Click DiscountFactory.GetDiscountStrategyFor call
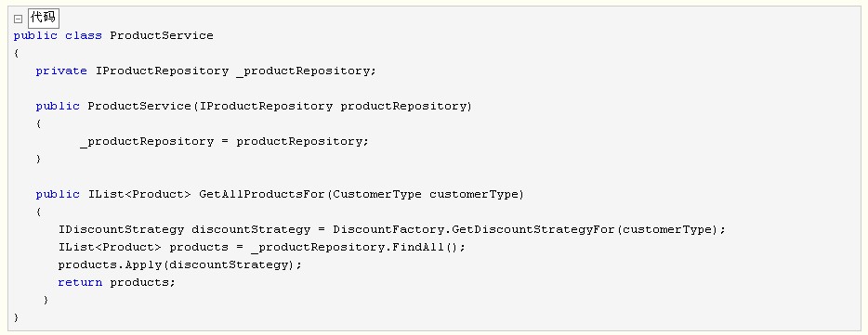This screenshot has height=335, width=868. click(x=474, y=229)
